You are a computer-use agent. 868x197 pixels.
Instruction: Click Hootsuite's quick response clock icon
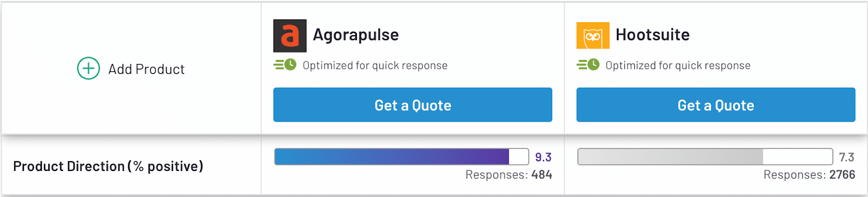click(588, 65)
